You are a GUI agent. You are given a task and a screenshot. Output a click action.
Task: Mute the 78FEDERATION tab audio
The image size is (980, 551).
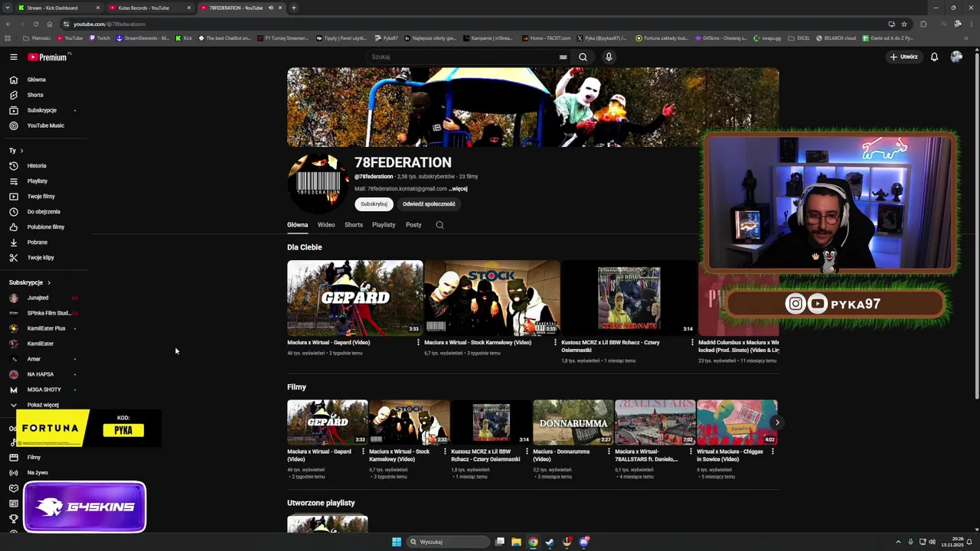click(270, 8)
